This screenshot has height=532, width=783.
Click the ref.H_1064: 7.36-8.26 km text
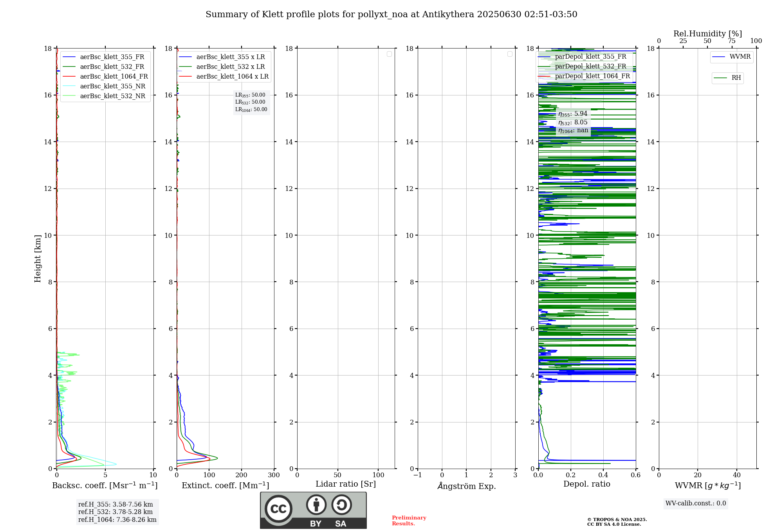(117, 520)
